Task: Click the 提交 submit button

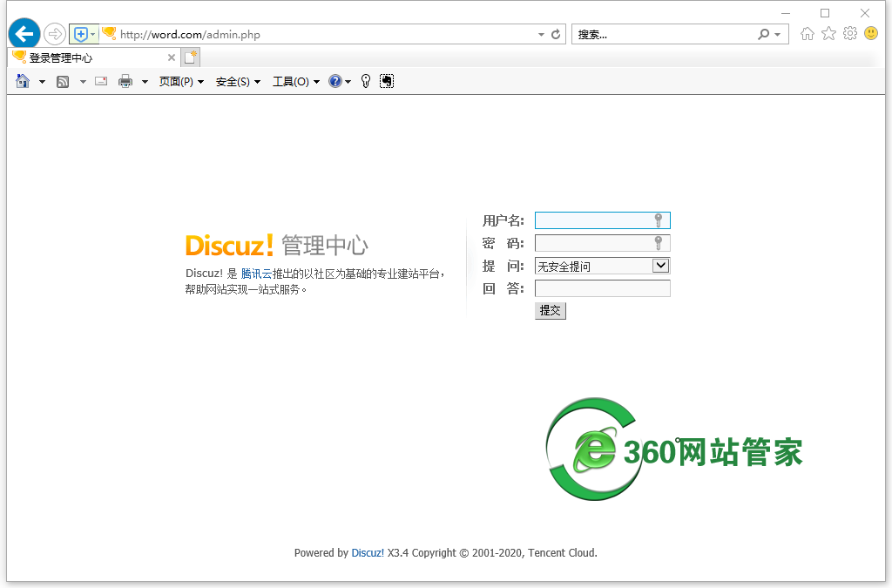Action: point(551,310)
